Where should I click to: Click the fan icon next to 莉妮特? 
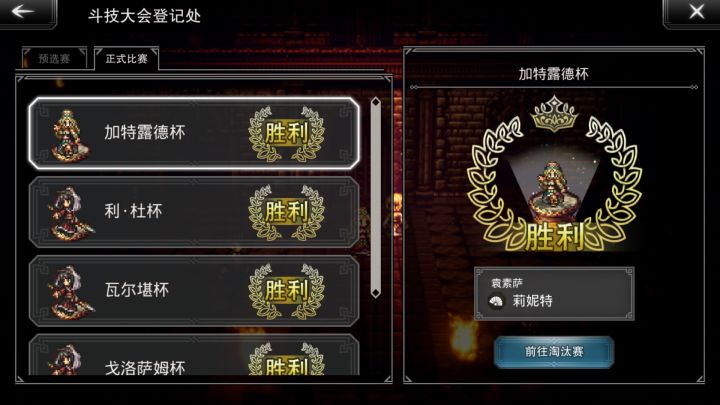(496, 302)
